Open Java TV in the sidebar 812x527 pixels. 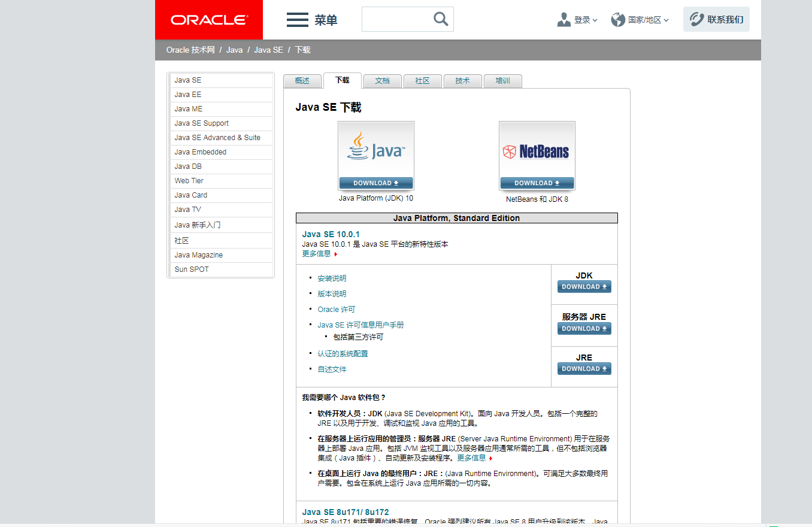coord(221,210)
